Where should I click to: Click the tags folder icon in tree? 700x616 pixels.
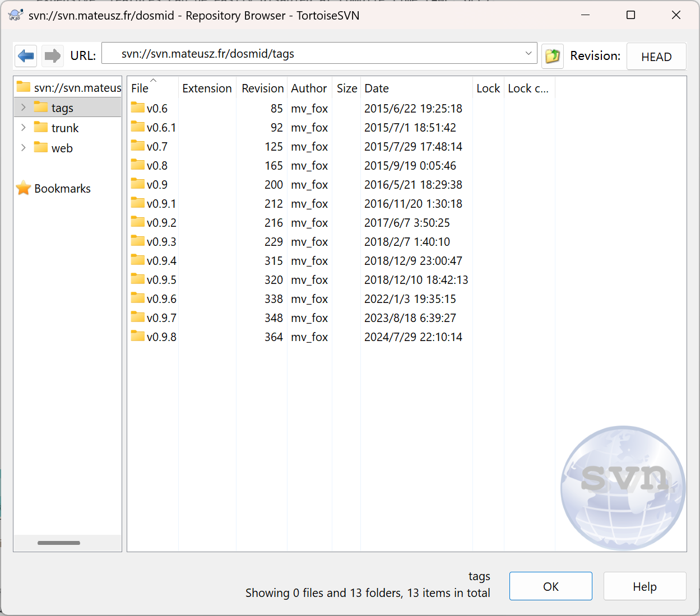41,107
